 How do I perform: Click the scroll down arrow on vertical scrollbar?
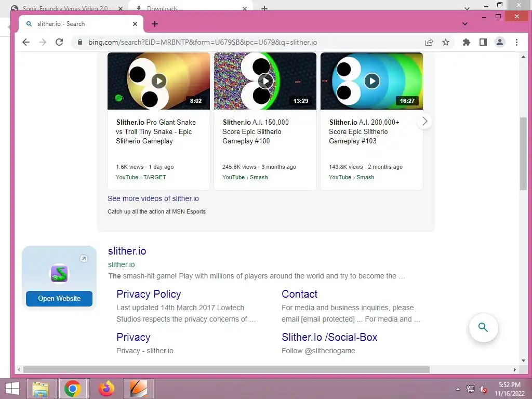523,361
